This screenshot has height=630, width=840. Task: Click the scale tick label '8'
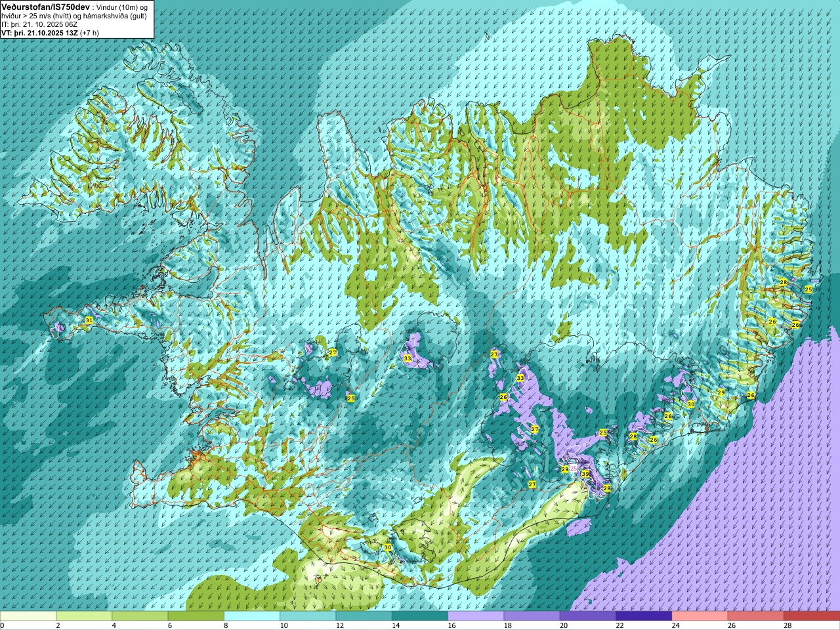click(226, 625)
